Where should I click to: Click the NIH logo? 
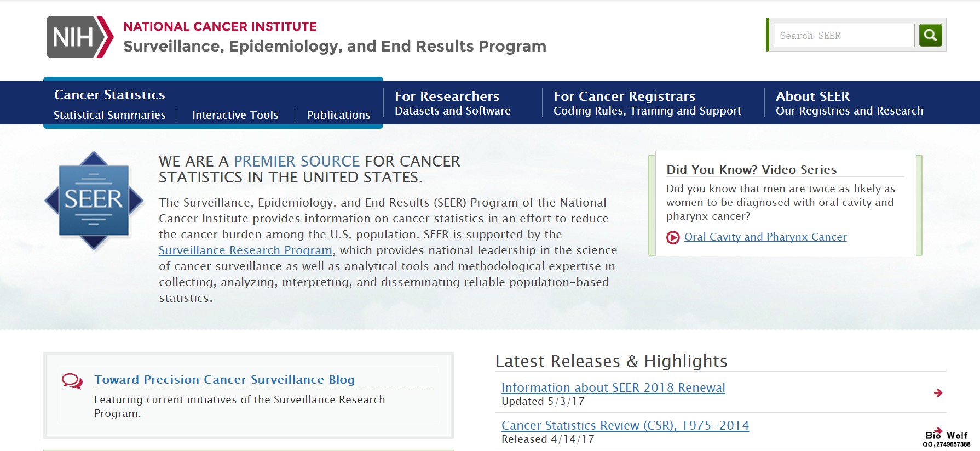(x=80, y=37)
